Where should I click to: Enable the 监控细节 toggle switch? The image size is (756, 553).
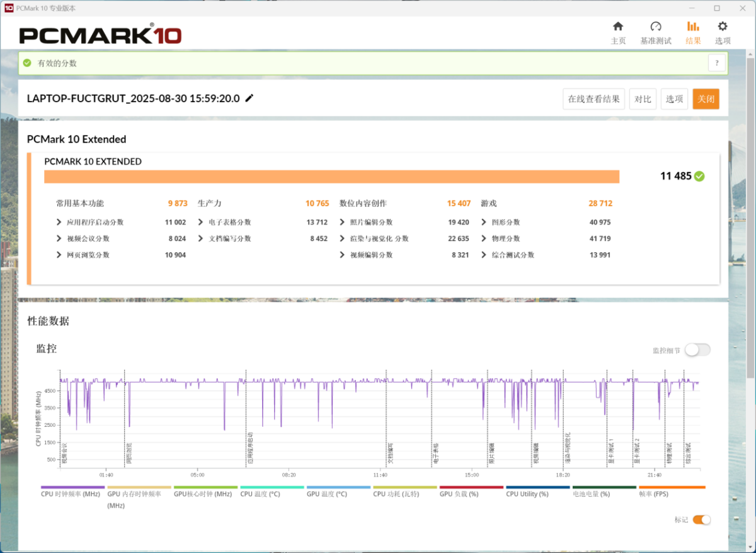(x=697, y=349)
